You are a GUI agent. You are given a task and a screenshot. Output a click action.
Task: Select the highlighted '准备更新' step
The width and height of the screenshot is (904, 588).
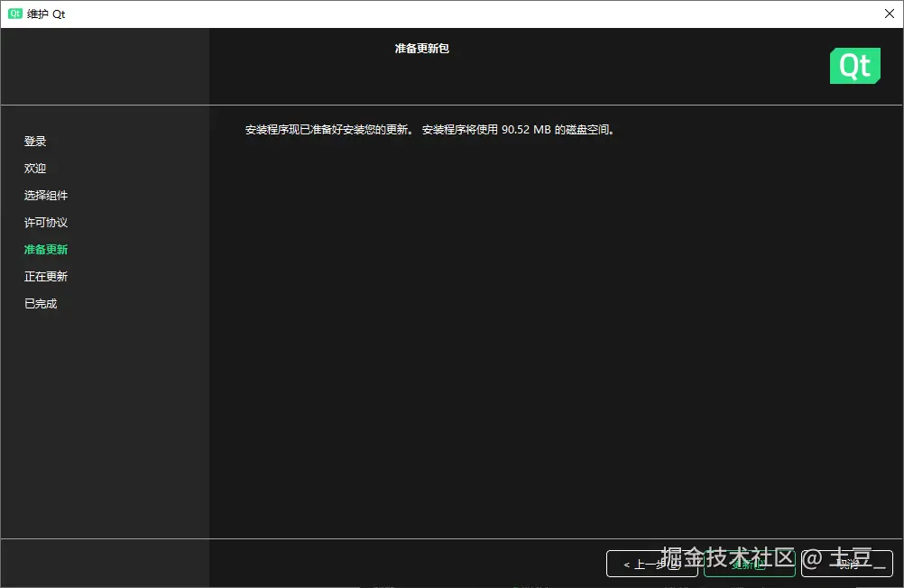tap(46, 250)
